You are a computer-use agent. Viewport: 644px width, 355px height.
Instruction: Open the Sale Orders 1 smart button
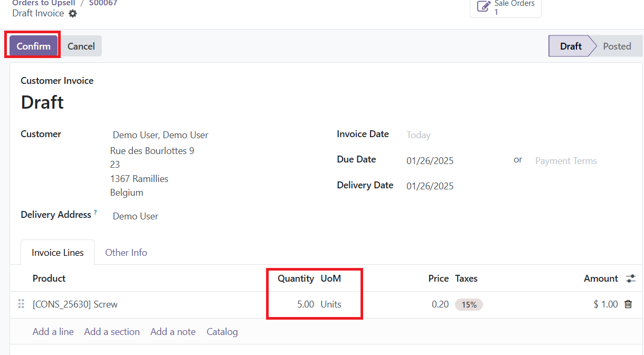tap(506, 7)
